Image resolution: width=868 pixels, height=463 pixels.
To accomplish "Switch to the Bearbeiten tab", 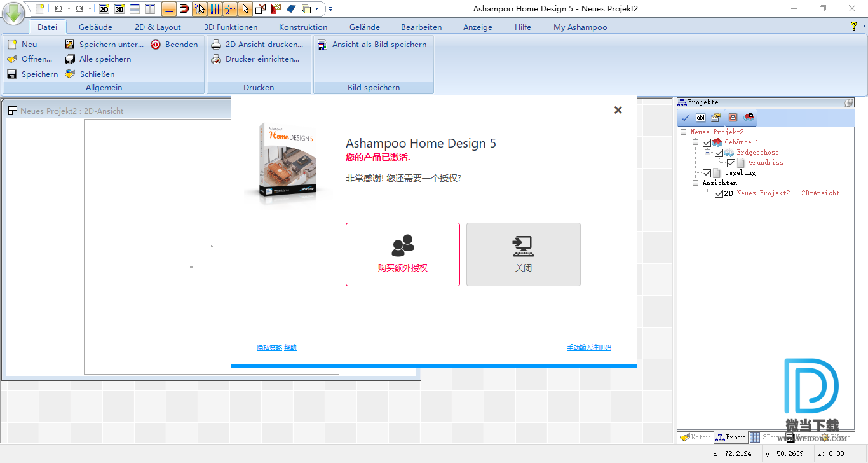I will (421, 27).
